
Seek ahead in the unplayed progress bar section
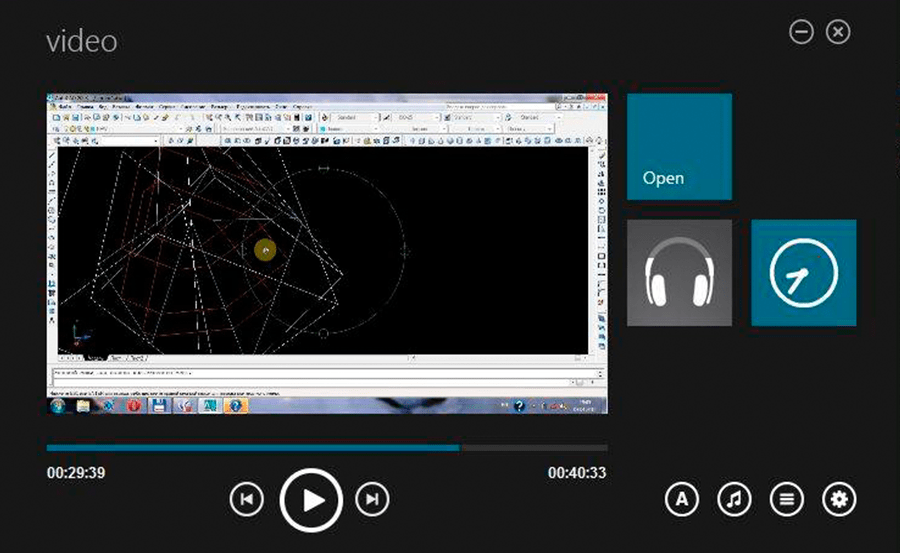click(535, 447)
